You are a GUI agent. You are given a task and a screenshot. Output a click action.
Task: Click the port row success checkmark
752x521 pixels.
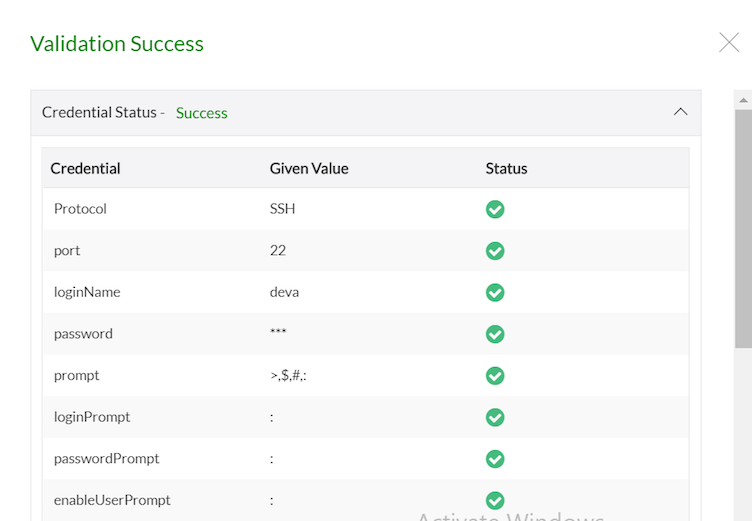tap(495, 251)
